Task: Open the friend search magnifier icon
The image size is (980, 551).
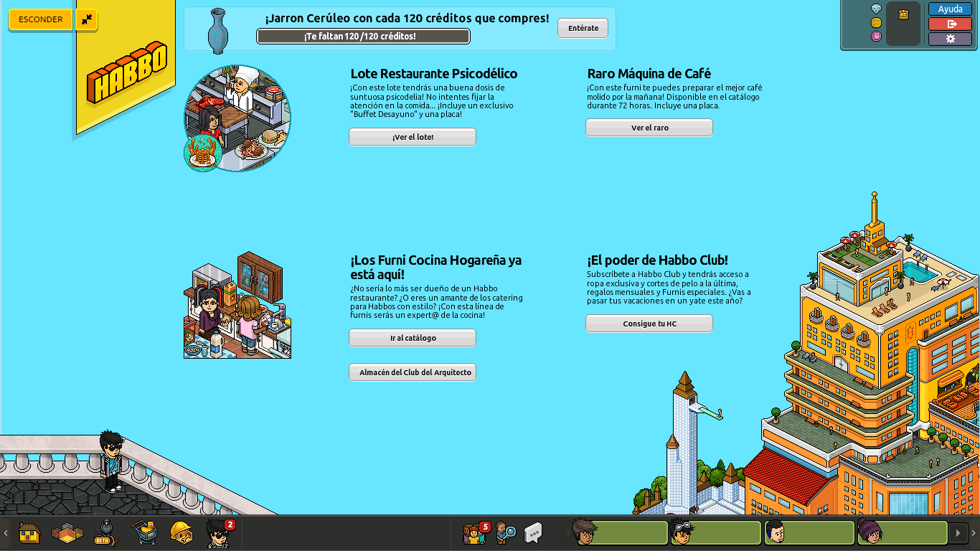Action: pos(506,533)
